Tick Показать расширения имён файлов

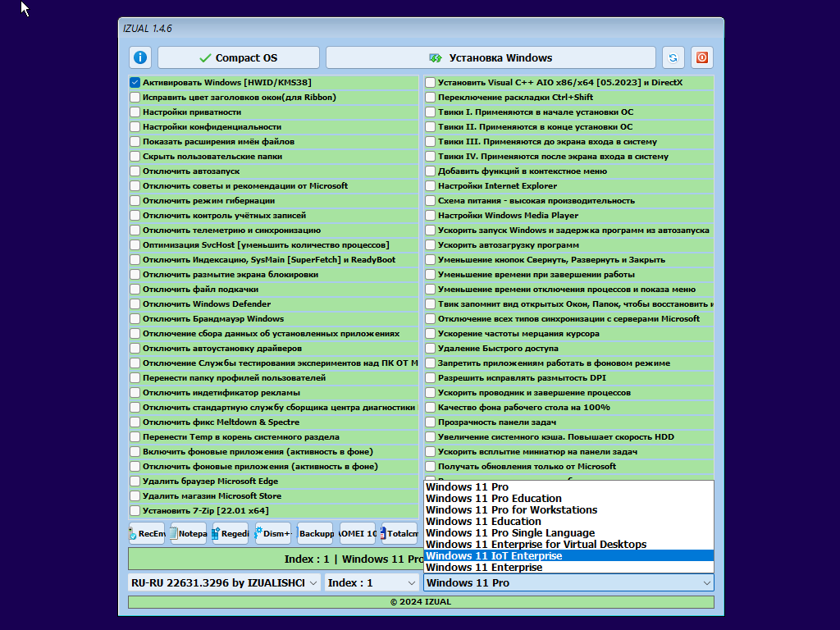point(135,141)
